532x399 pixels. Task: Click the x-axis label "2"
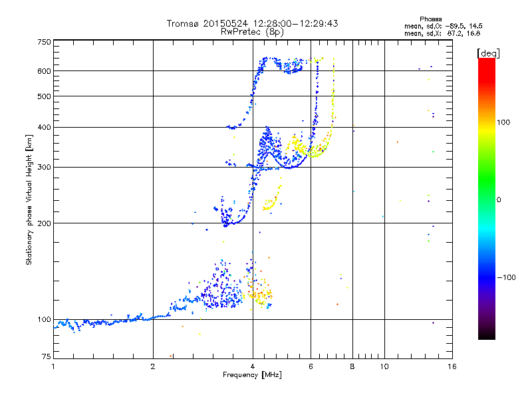(153, 366)
